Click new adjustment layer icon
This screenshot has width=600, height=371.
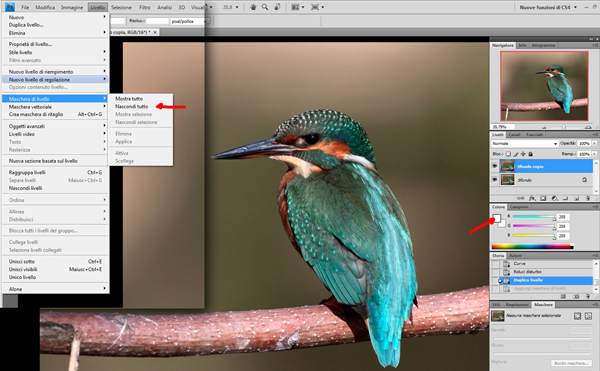click(x=554, y=198)
